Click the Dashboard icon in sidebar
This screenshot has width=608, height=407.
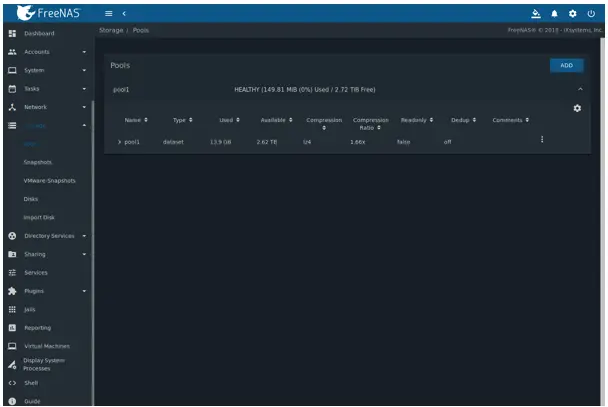(12, 33)
